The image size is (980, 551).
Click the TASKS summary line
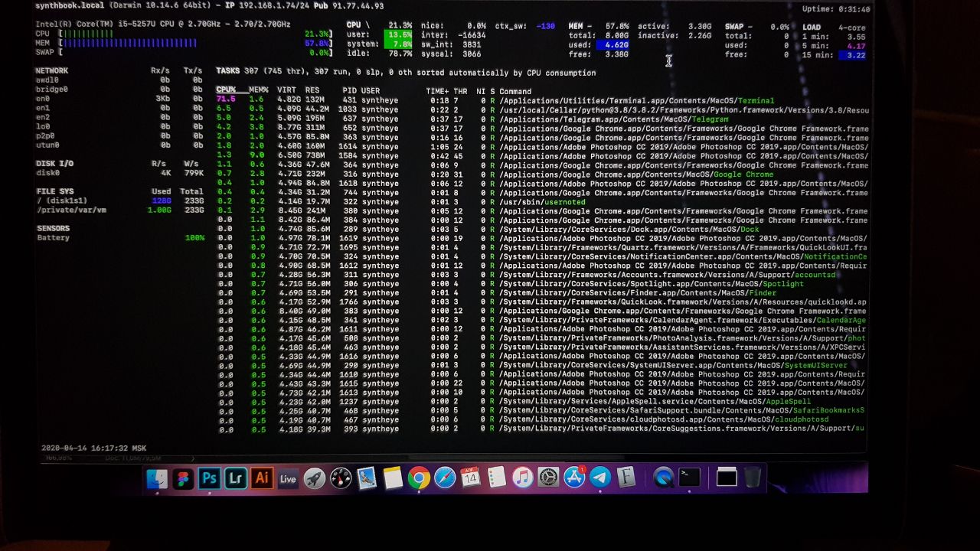[x=406, y=72]
